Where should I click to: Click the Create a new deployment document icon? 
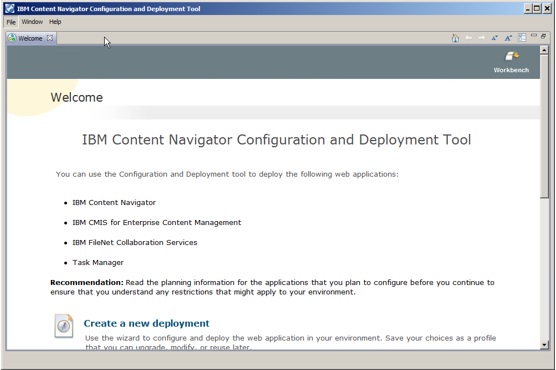point(64,326)
